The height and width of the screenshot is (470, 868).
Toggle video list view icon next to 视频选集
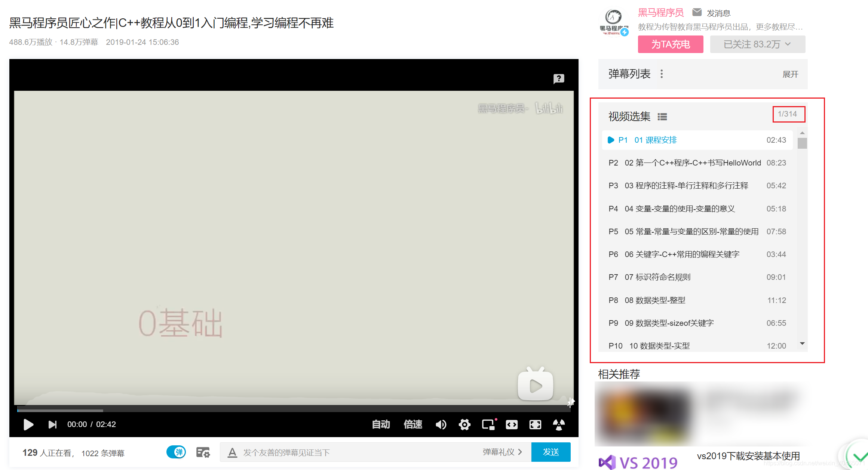pos(662,117)
